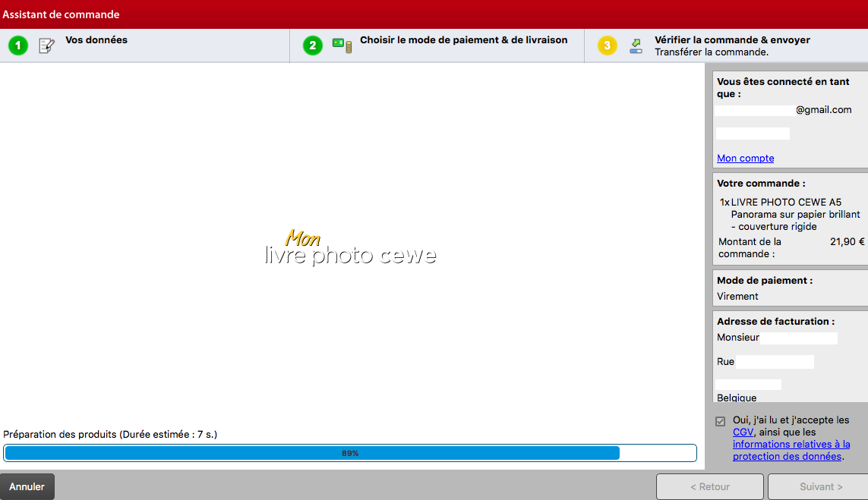The image size is (868, 500).
Task: Click the Belgique country text
Action: (737, 398)
